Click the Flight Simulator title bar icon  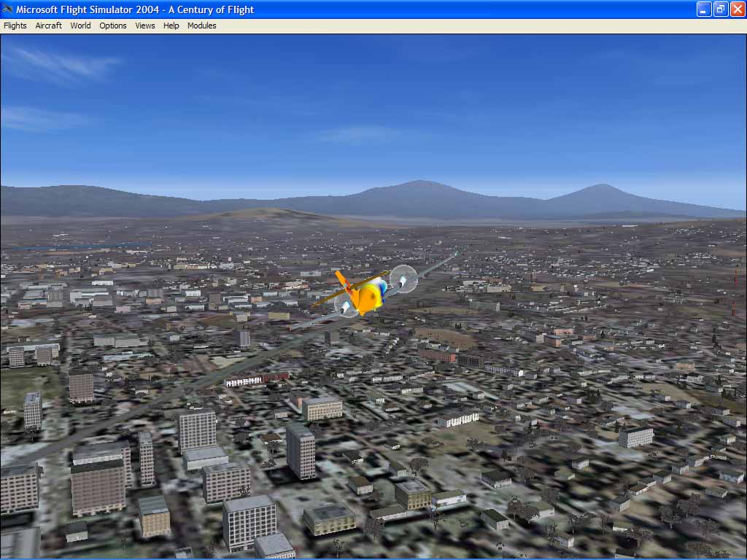pos(7,9)
